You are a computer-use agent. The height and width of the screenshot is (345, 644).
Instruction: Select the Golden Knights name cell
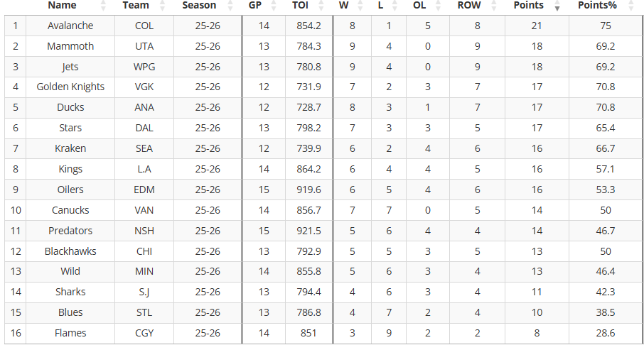point(70,87)
